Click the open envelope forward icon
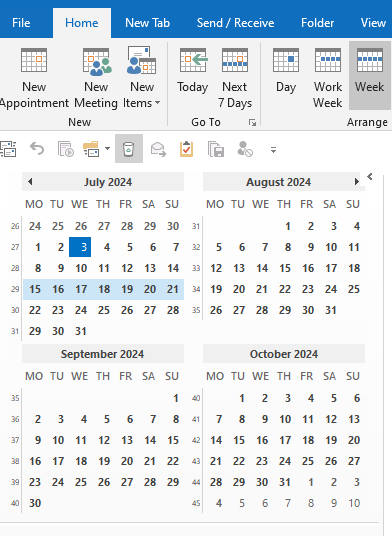Image resolution: width=392 pixels, height=536 pixels. point(158,149)
